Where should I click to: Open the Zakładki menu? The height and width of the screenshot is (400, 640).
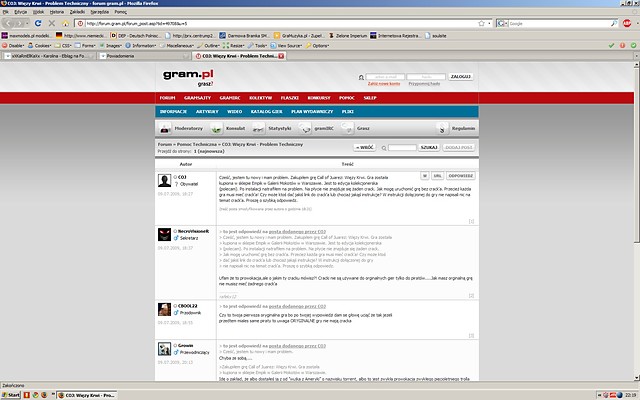click(x=77, y=12)
